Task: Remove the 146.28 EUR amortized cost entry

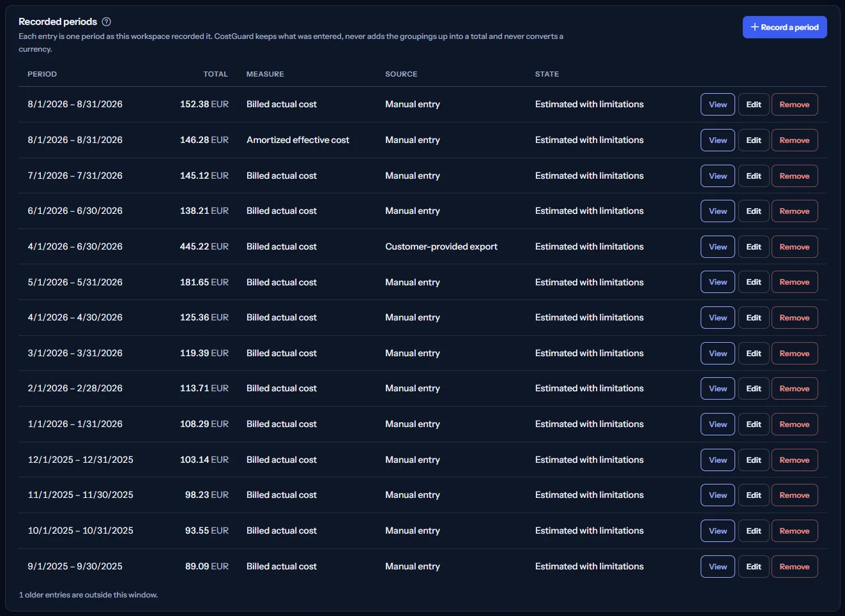Action: point(795,140)
